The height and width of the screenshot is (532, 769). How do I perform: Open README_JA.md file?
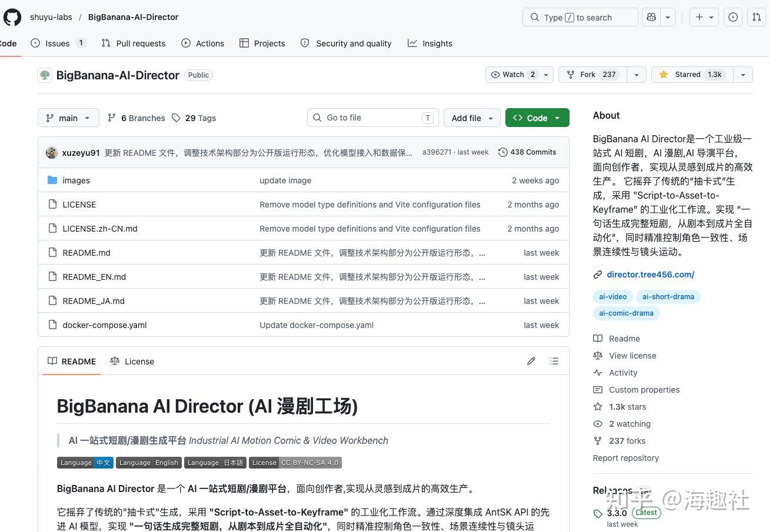(x=94, y=301)
